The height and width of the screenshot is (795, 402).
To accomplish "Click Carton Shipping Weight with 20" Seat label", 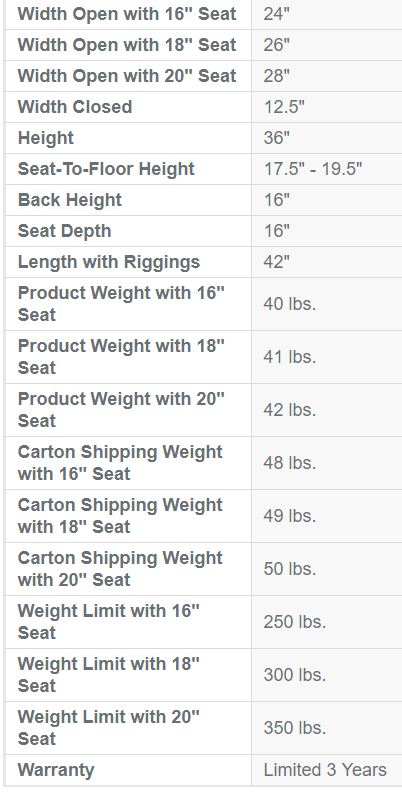I will tap(120, 568).
